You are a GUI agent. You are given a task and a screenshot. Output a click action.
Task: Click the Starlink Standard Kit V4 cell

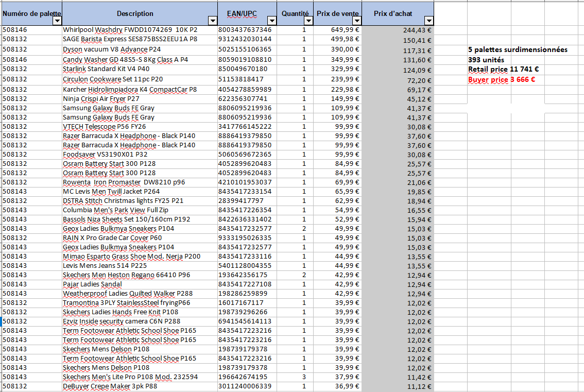tap(106, 69)
